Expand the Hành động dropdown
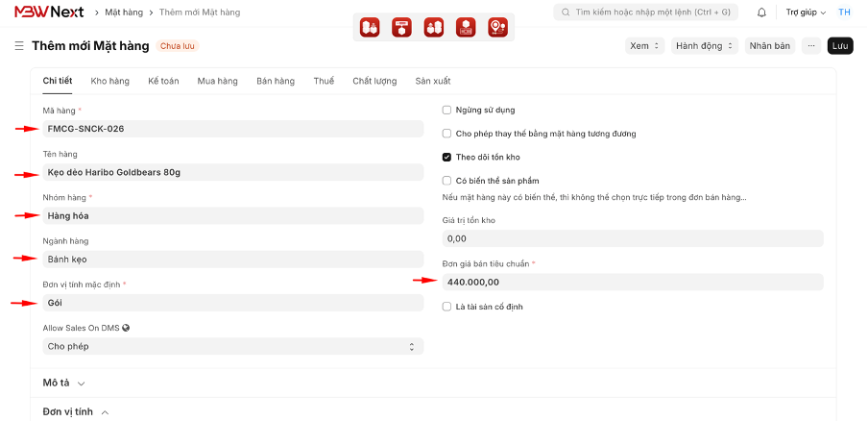This screenshot has width=868, height=421. 705,45
